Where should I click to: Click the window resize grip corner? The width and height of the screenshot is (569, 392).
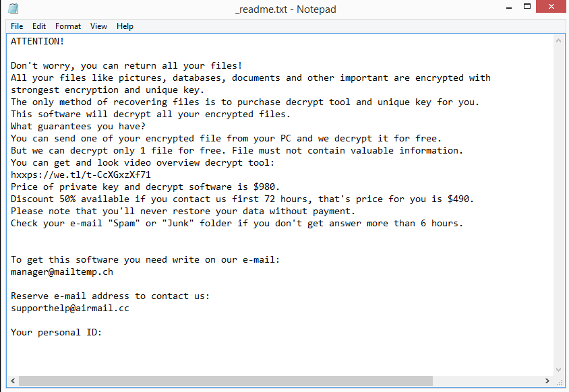click(x=559, y=381)
